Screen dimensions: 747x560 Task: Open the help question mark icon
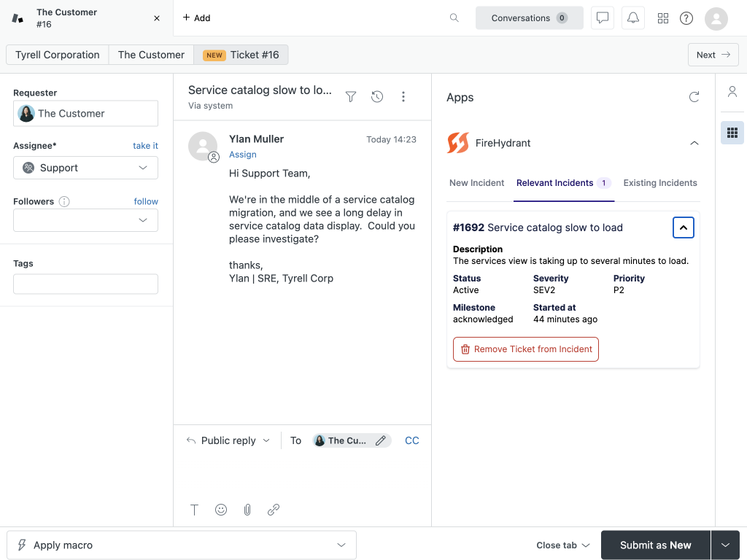[x=686, y=17]
